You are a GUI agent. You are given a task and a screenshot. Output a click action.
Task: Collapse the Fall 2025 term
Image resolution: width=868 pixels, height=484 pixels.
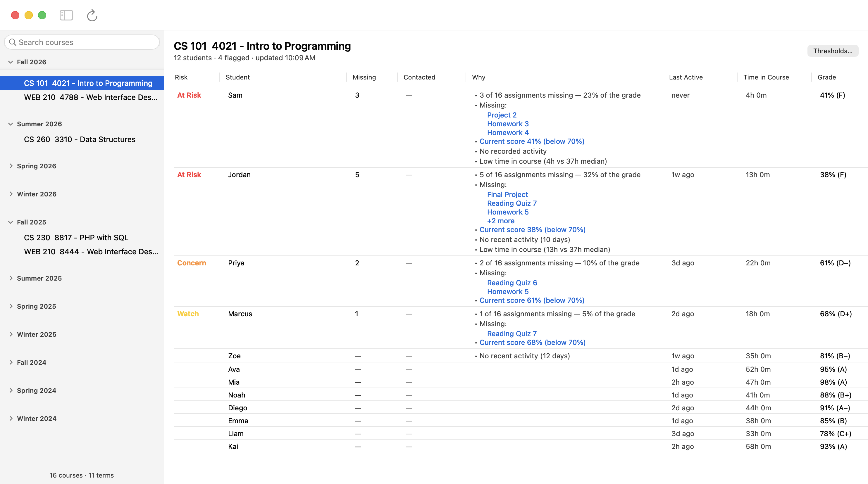[x=11, y=222]
